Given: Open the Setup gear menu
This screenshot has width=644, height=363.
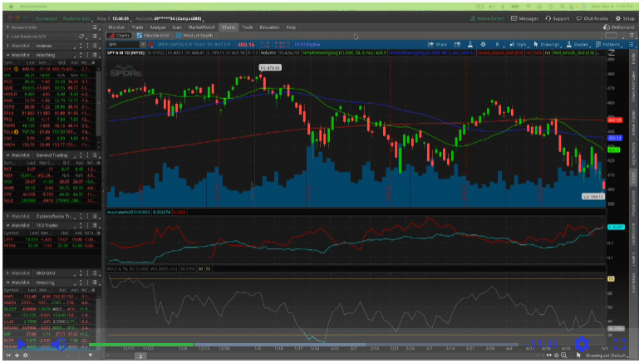Looking at the screenshot, I should point(625,18).
